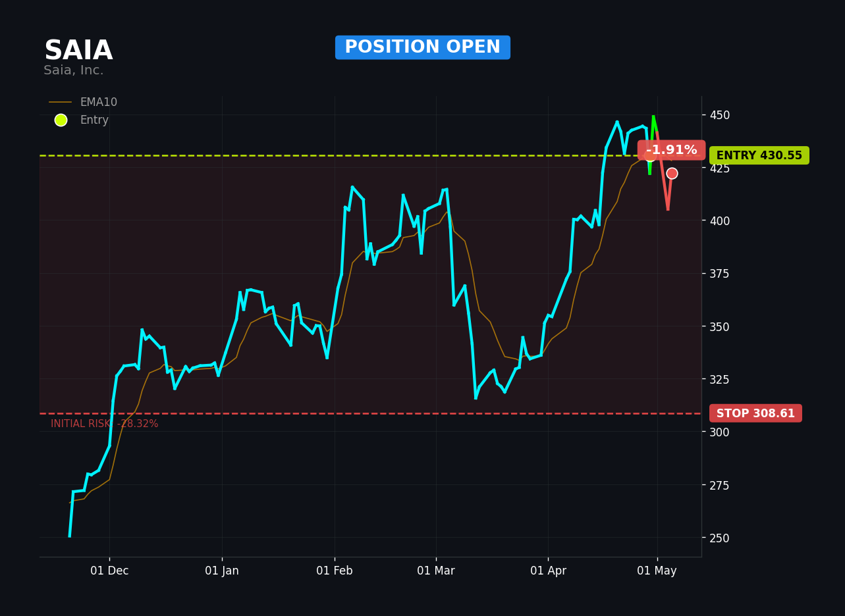Click the orange EMA10 legend line sample

[x=61, y=103]
